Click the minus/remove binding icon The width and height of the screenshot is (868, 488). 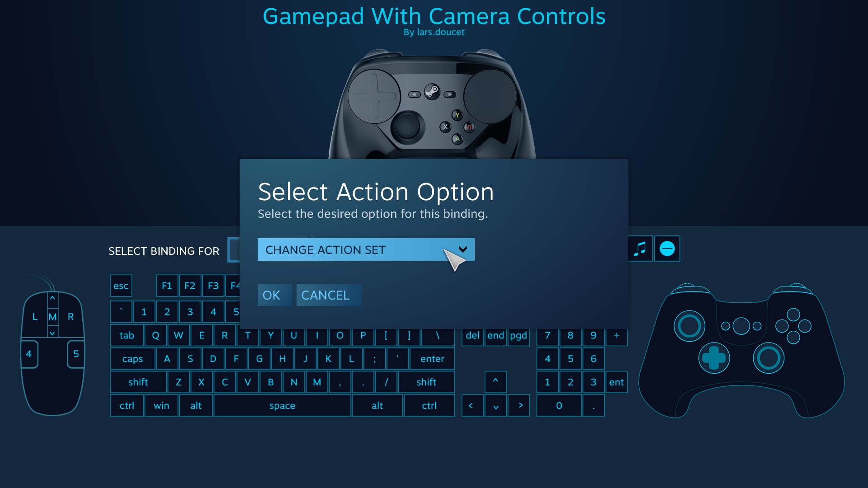pyautogui.click(x=668, y=249)
